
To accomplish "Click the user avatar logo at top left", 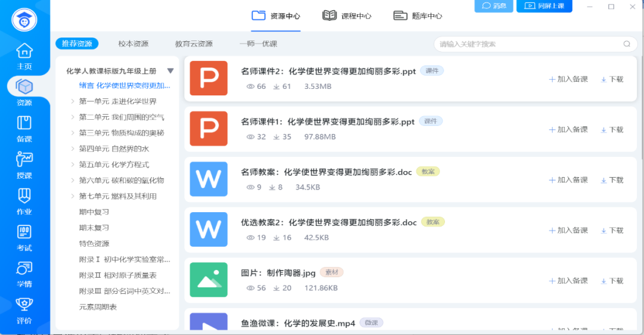I will point(24,19).
